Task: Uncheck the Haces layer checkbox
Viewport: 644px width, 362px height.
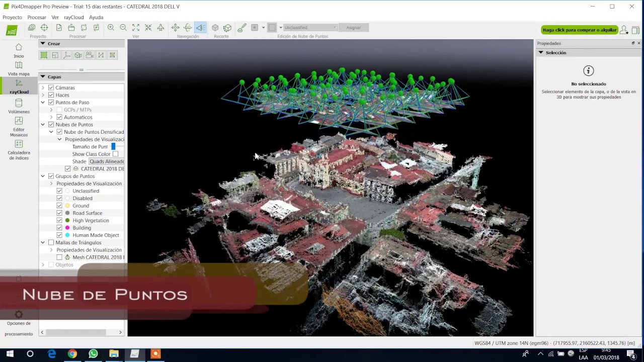Action: click(51, 95)
